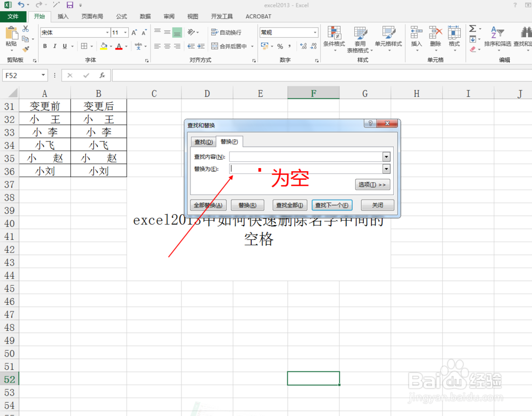532x416 pixels.
Task: Click the Save floppy icon
Action: [70, 5]
